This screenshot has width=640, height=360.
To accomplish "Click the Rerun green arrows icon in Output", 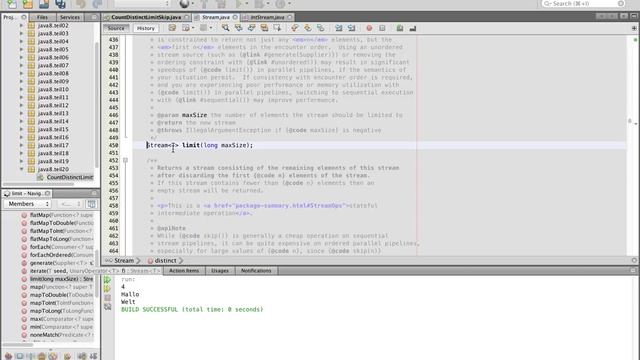I will [x=107, y=280].
